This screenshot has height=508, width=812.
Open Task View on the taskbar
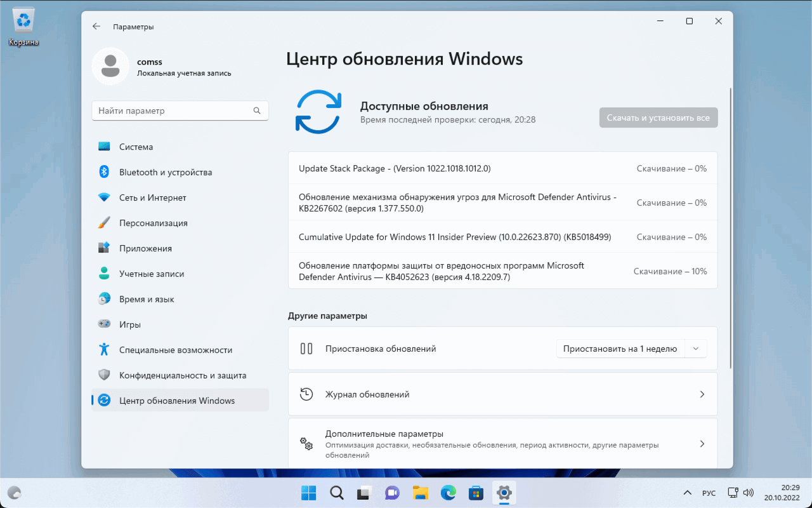pos(365,493)
